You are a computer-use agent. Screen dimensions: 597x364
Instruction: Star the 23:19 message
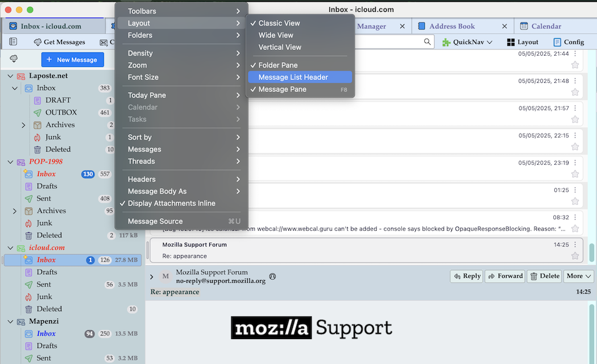click(575, 174)
